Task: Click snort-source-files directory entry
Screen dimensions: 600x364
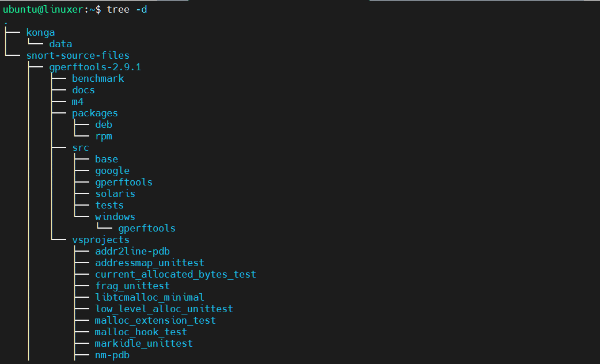Action: point(78,55)
